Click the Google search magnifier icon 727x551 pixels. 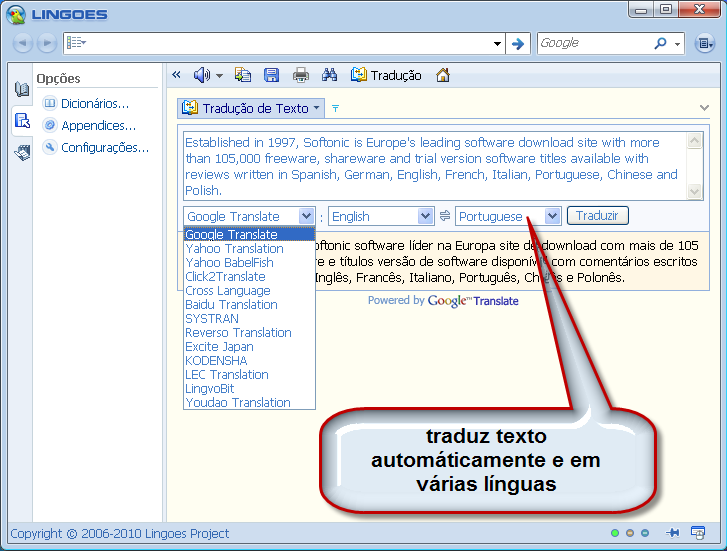click(660, 43)
